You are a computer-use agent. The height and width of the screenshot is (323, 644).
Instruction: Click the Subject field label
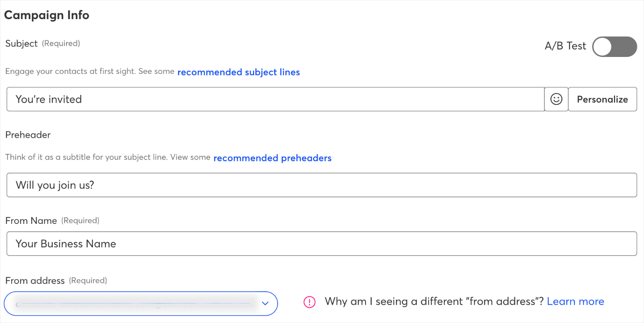(x=21, y=44)
